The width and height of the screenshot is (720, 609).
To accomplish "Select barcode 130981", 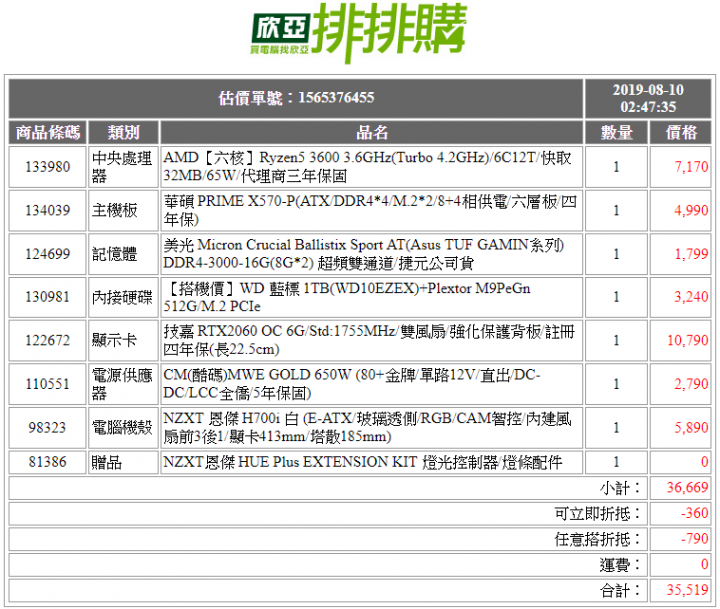I will [x=47, y=297].
